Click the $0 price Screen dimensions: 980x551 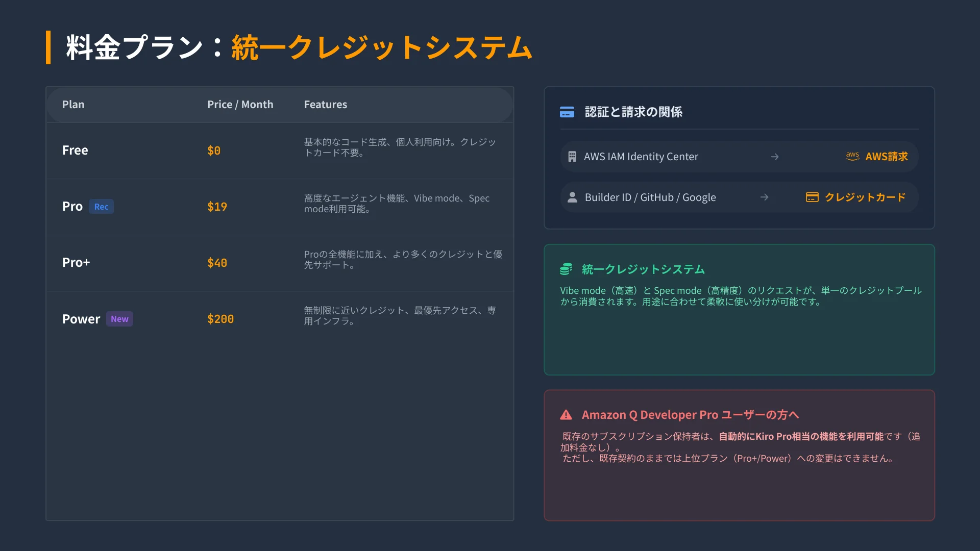point(214,151)
